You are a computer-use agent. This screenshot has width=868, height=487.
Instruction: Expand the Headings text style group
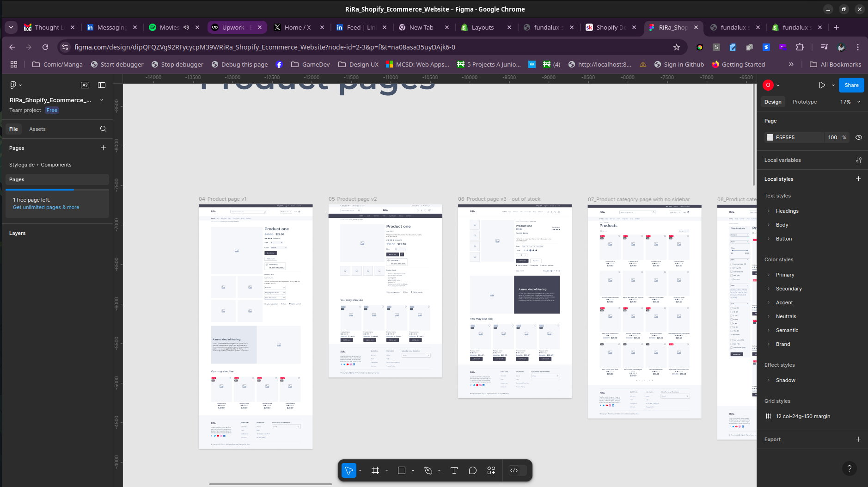point(769,211)
